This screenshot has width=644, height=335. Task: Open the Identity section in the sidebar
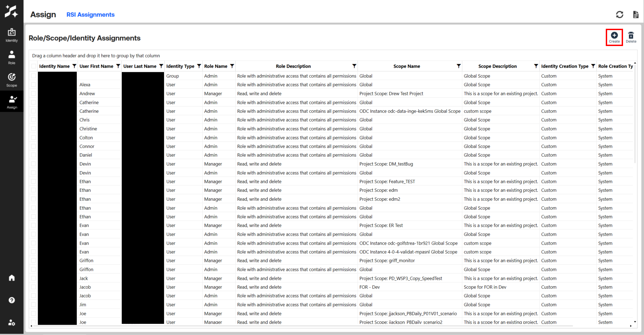(11, 35)
